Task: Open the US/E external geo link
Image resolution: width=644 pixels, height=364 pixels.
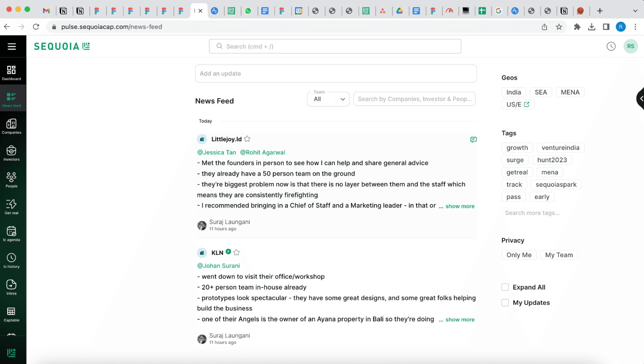Action: click(x=518, y=105)
